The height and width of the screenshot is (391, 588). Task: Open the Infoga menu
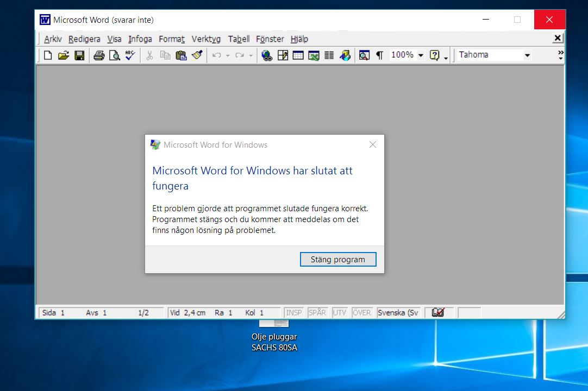coord(140,39)
